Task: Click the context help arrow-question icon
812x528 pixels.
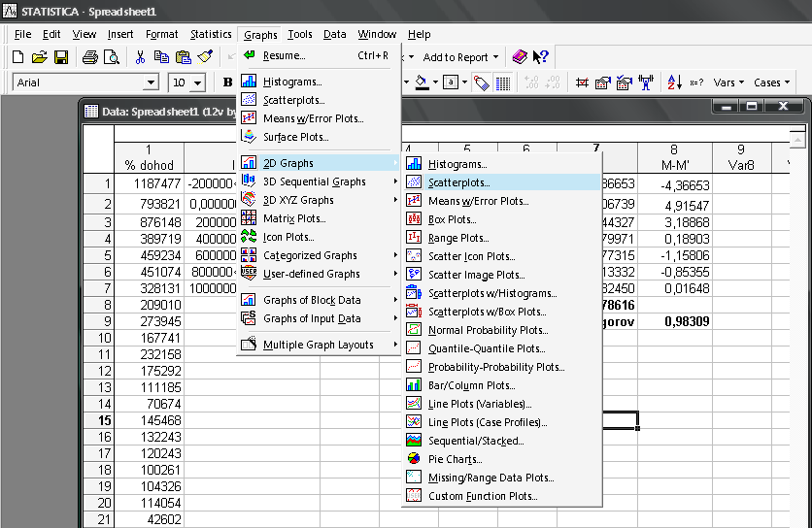Action: pos(541,57)
